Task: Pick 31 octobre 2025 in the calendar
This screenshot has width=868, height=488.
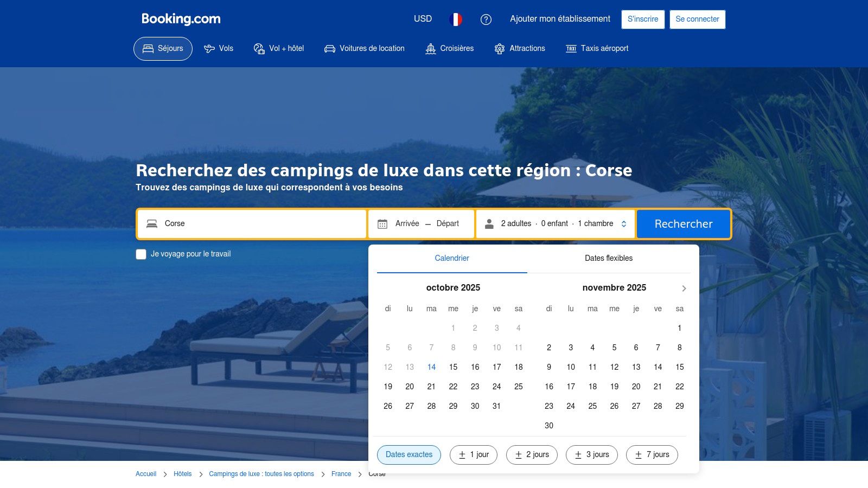Action: (x=496, y=406)
